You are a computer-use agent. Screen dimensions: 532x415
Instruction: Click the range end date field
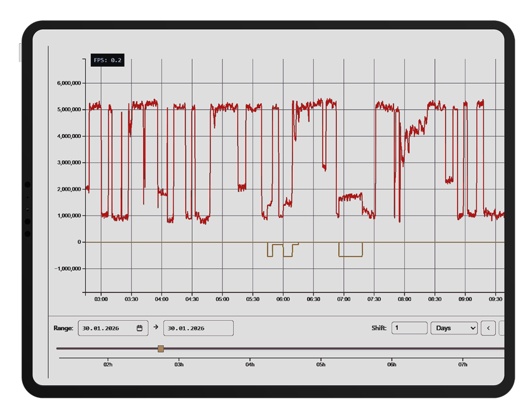pyautogui.click(x=198, y=328)
